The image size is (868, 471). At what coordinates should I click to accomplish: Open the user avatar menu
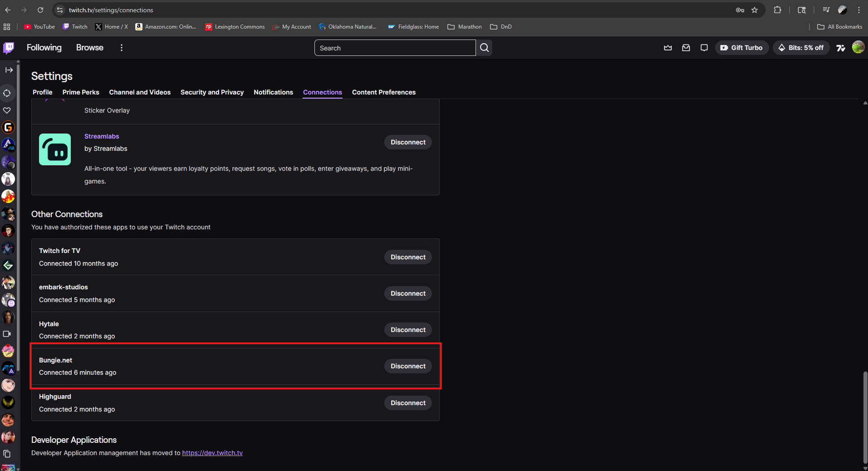pos(858,47)
